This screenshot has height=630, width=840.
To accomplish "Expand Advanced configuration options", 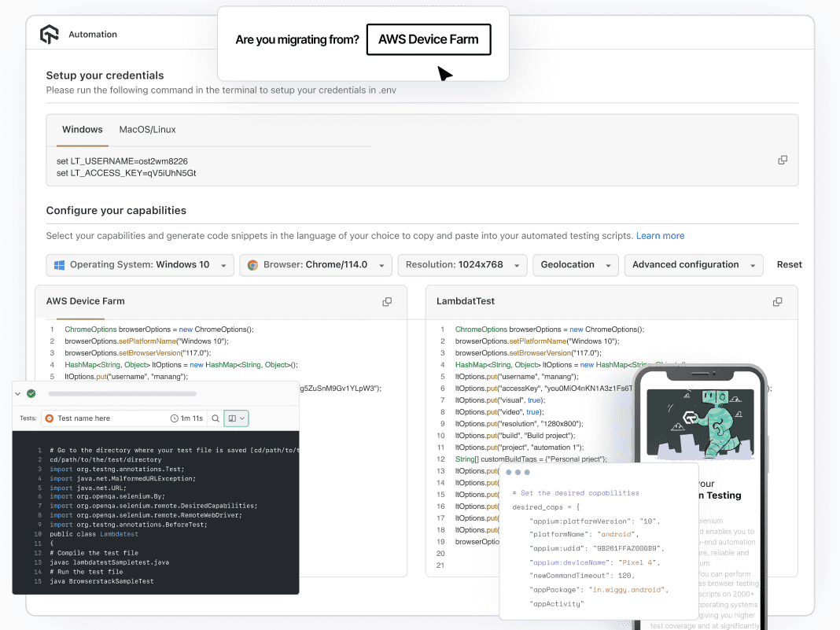I will pos(693,265).
